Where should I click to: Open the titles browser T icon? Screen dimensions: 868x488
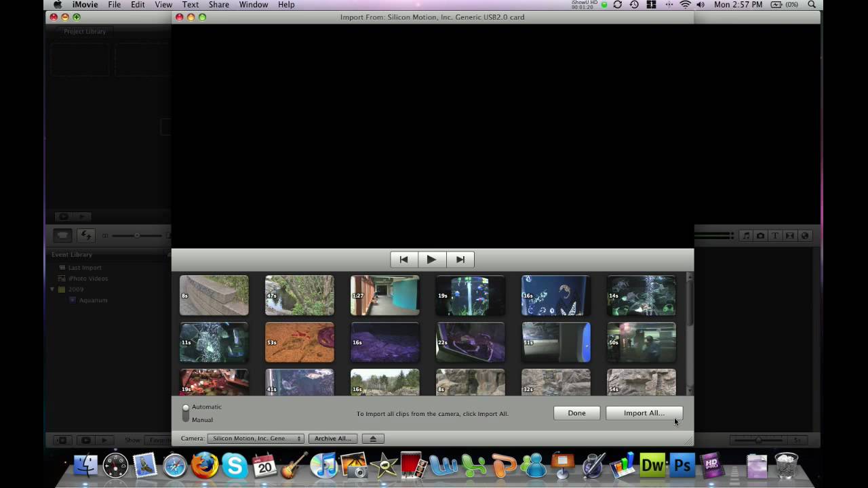pyautogui.click(x=775, y=235)
